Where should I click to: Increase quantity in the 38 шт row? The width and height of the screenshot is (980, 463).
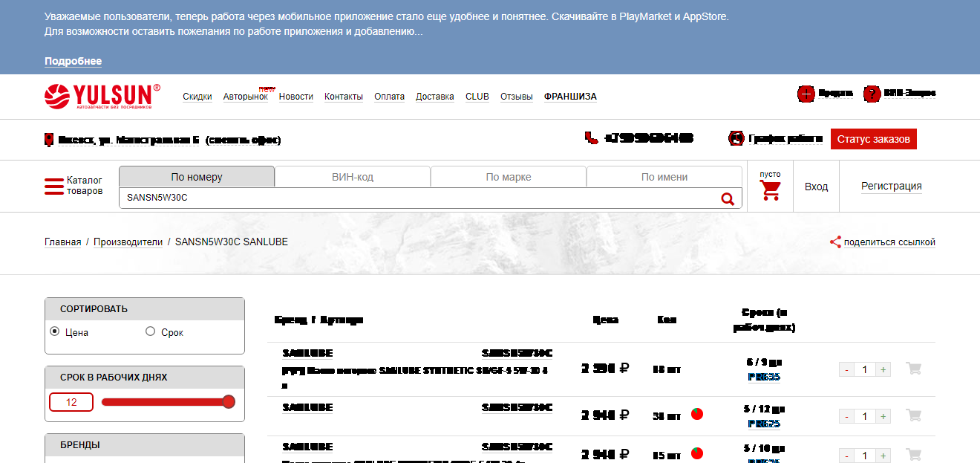point(883,416)
